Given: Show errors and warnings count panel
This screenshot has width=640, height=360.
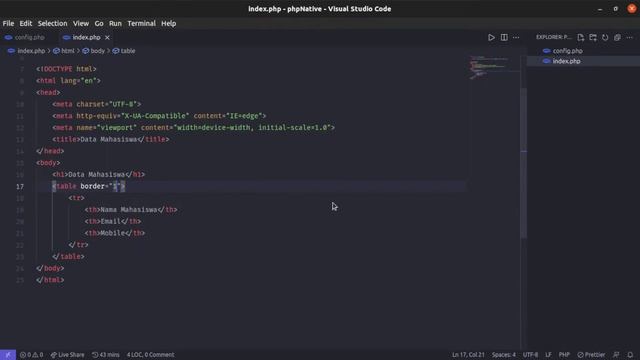Looking at the screenshot, I should (31, 355).
